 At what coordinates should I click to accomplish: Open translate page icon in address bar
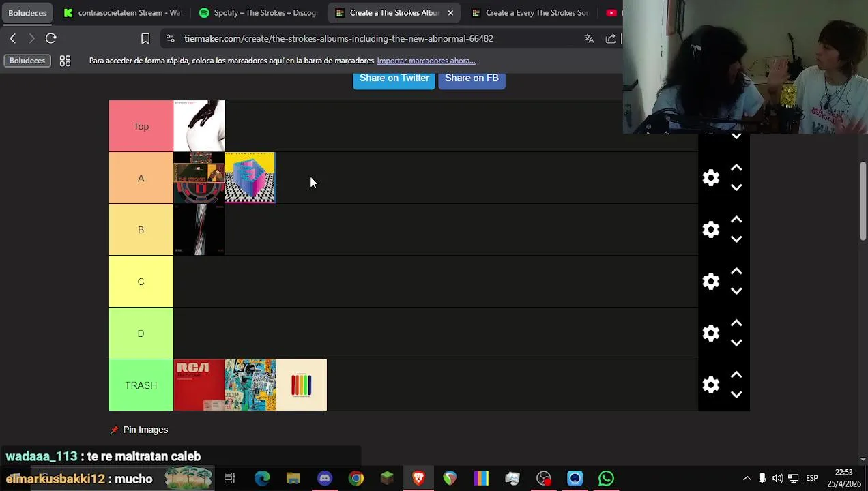point(589,38)
